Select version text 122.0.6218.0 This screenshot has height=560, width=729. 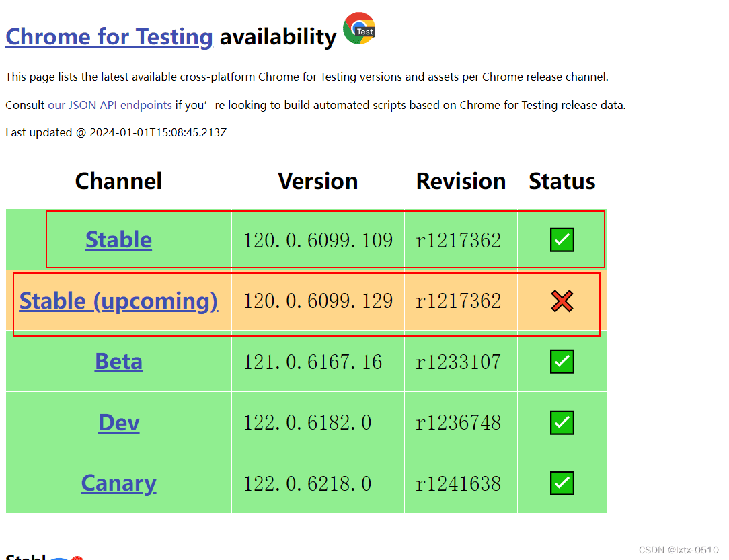(307, 484)
